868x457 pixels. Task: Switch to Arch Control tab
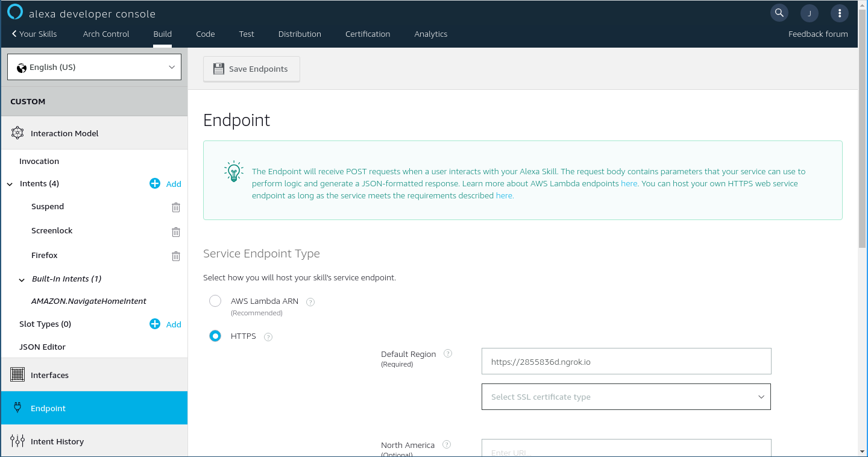coord(106,34)
